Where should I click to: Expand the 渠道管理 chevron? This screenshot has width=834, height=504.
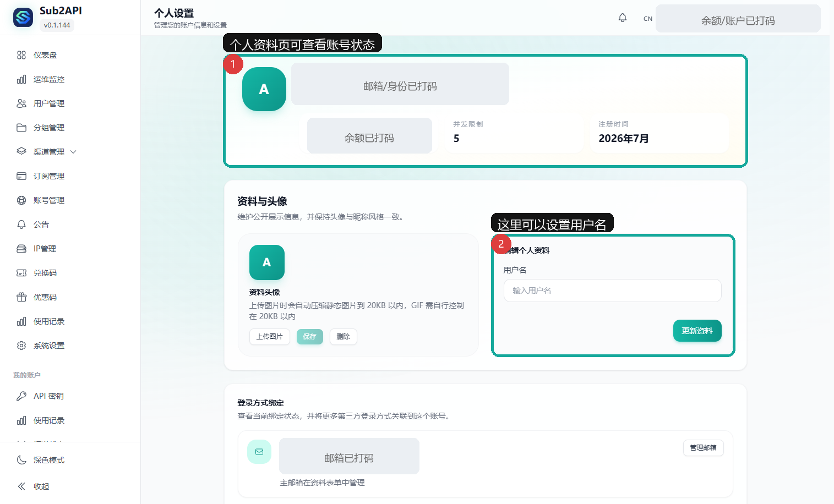tap(73, 152)
